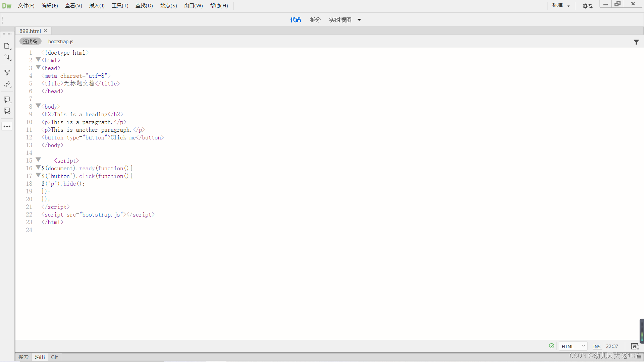Click the remove comment icon
Viewport: 644px width, 362px height.
tap(7, 111)
